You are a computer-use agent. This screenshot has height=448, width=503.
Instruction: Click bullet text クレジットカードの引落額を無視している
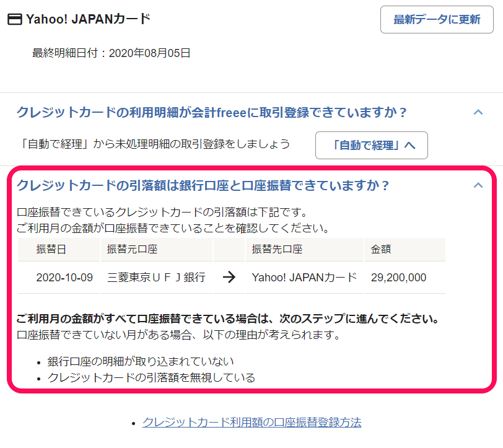pos(151,377)
